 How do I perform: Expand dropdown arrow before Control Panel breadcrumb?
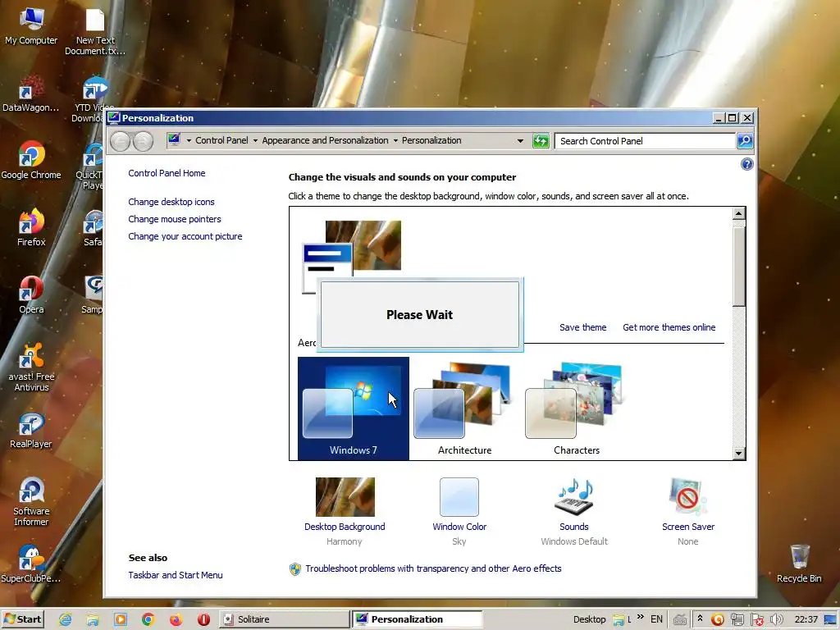(189, 141)
